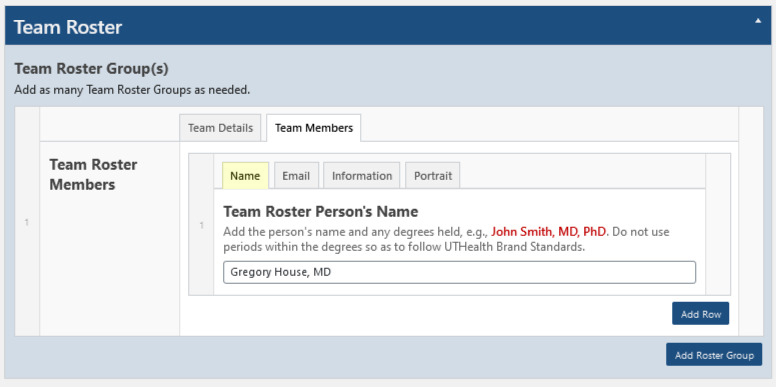Screen dimensions: 776x387
Task: Click the Gregory House, MD name field
Action: (459, 272)
